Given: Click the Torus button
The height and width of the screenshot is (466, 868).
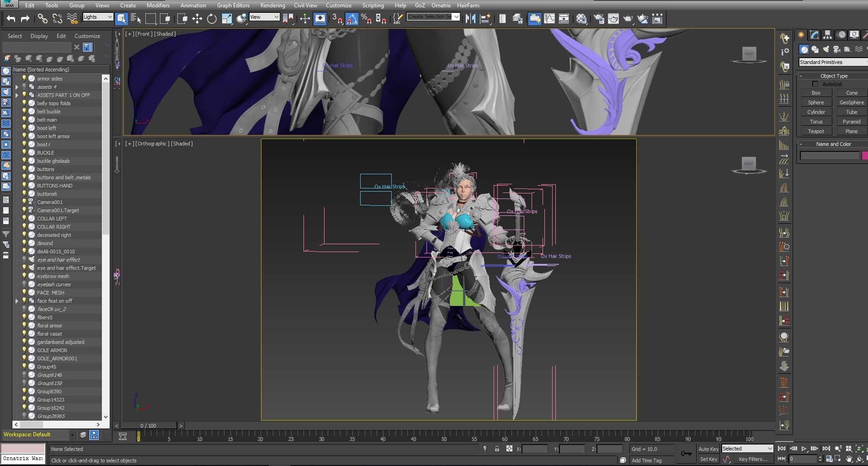Looking at the screenshot, I should point(816,122).
